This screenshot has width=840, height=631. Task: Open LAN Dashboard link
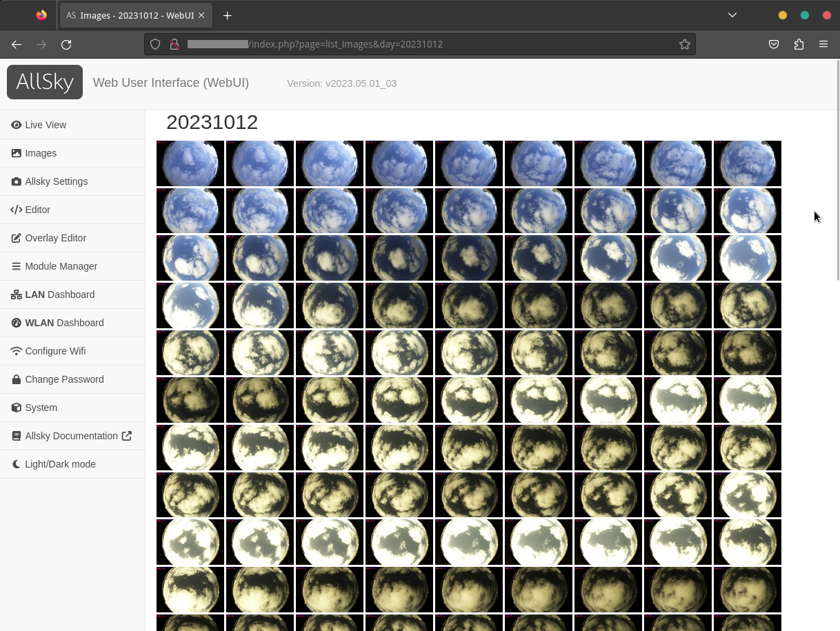72,294
